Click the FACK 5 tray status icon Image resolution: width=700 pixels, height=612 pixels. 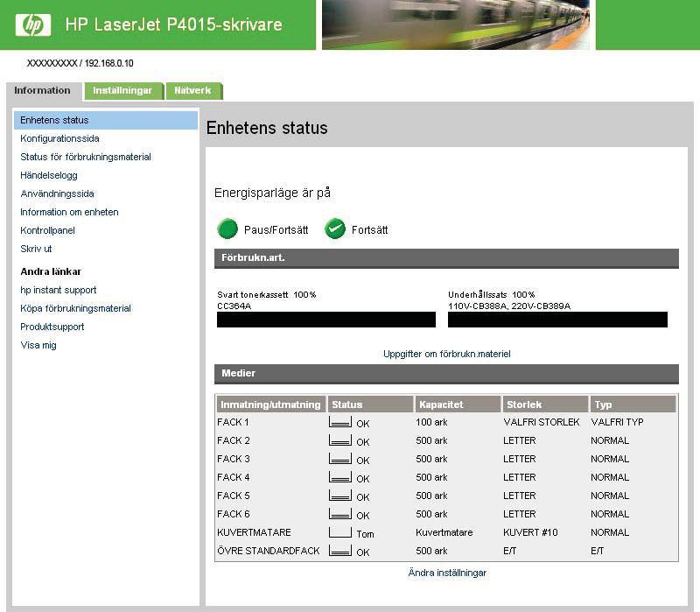340,495
